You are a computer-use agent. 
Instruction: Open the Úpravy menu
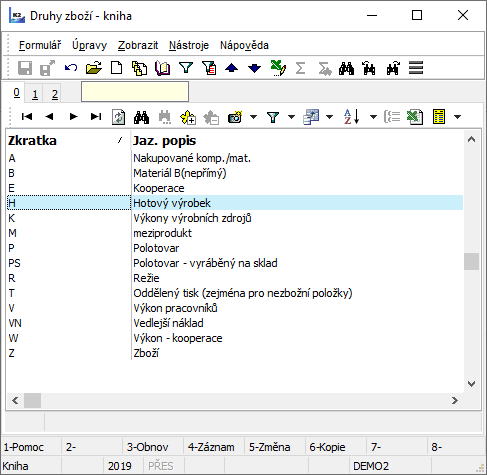(x=89, y=45)
